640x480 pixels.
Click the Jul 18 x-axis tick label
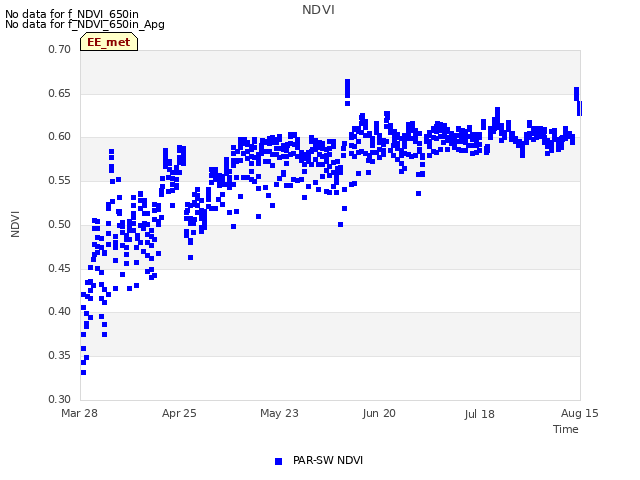click(479, 414)
